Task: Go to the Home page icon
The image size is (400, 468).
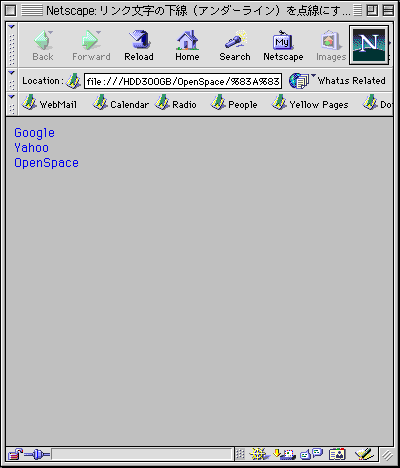Action: pyautogui.click(x=187, y=46)
